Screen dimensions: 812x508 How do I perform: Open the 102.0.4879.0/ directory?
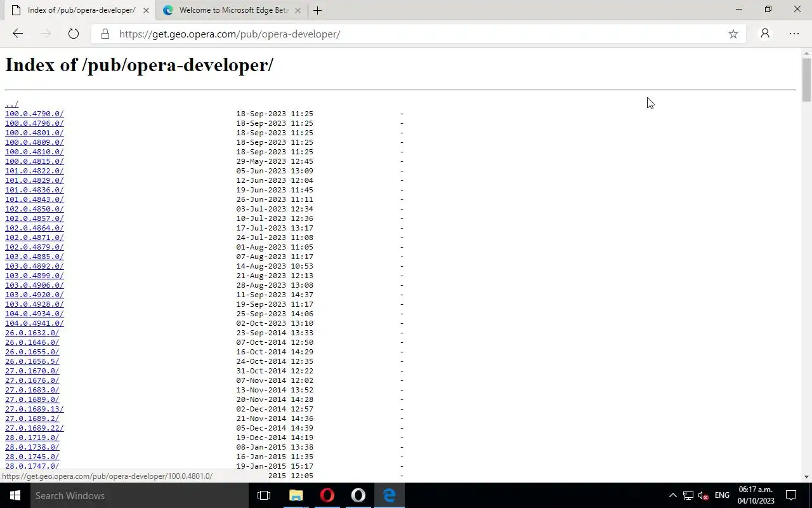click(34, 247)
